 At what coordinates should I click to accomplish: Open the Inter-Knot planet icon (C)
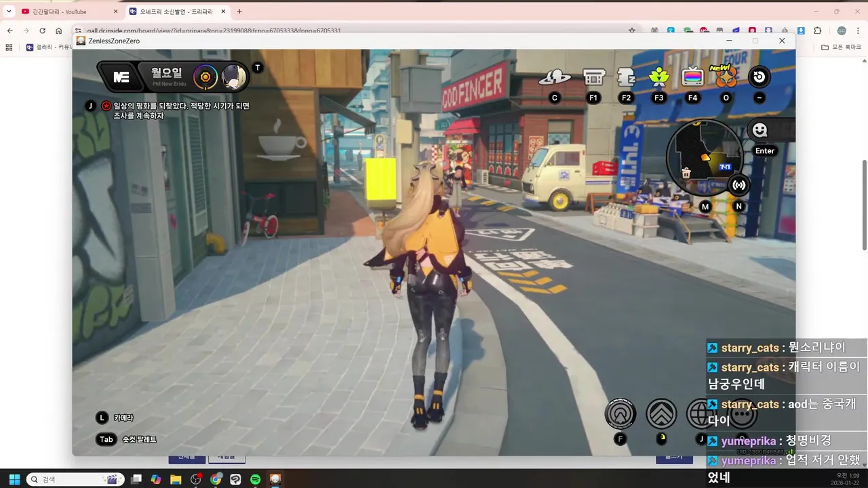tap(555, 77)
